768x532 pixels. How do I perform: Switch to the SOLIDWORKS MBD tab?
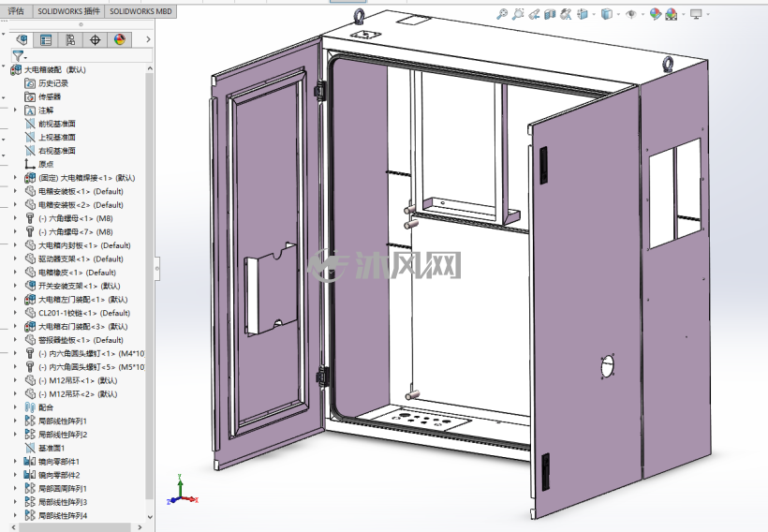click(140, 11)
